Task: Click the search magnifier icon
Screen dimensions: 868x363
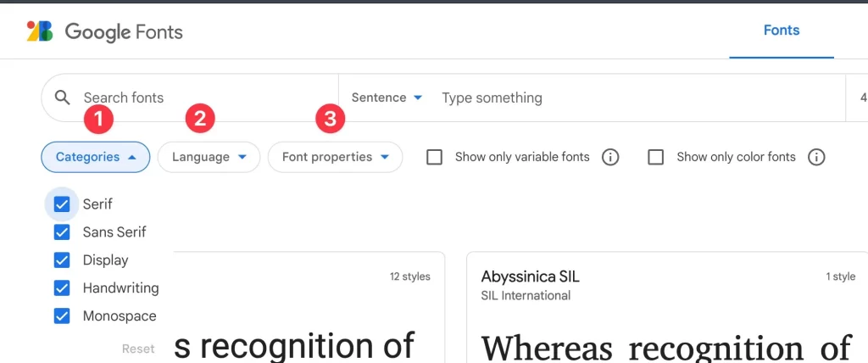Action: [x=63, y=98]
